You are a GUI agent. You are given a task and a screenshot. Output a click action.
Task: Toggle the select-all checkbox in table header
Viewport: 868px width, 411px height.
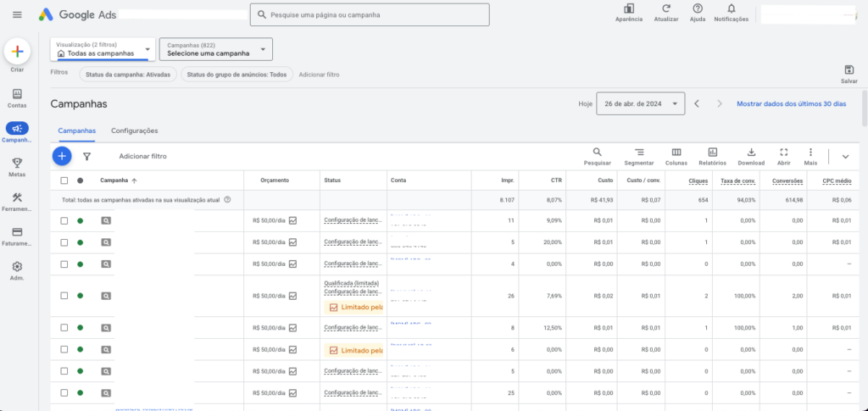64,181
